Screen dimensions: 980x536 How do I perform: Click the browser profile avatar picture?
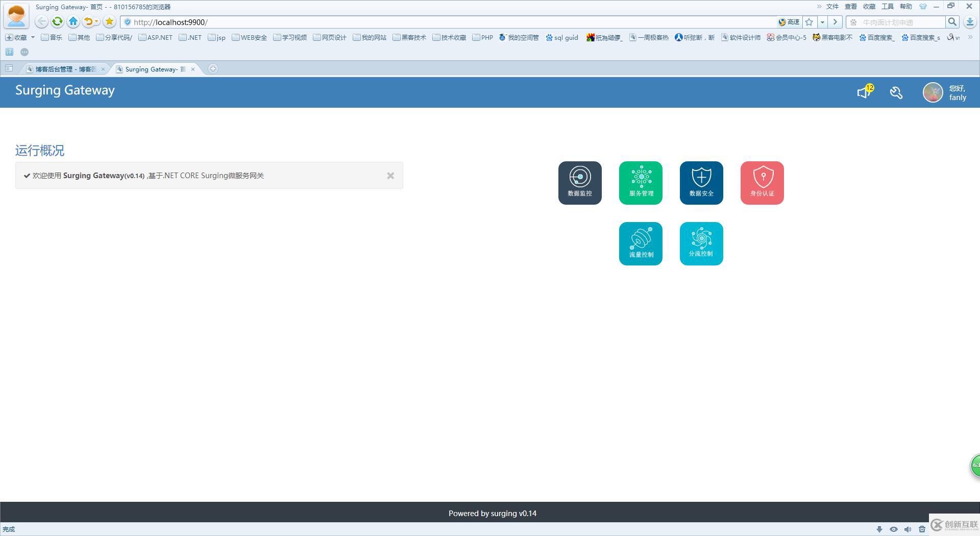16,16
